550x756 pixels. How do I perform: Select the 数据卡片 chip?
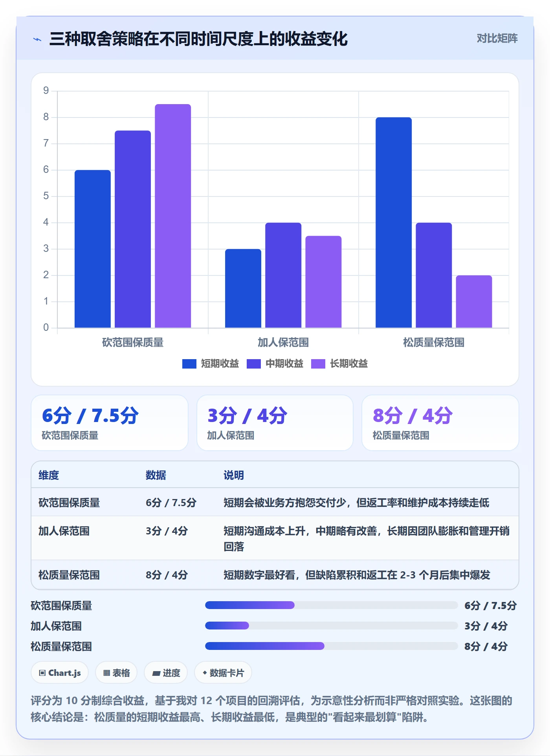pyautogui.click(x=223, y=673)
